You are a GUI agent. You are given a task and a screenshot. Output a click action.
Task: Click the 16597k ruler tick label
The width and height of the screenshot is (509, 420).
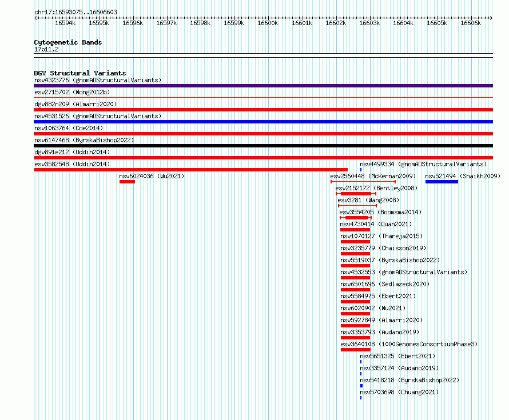tap(166, 23)
